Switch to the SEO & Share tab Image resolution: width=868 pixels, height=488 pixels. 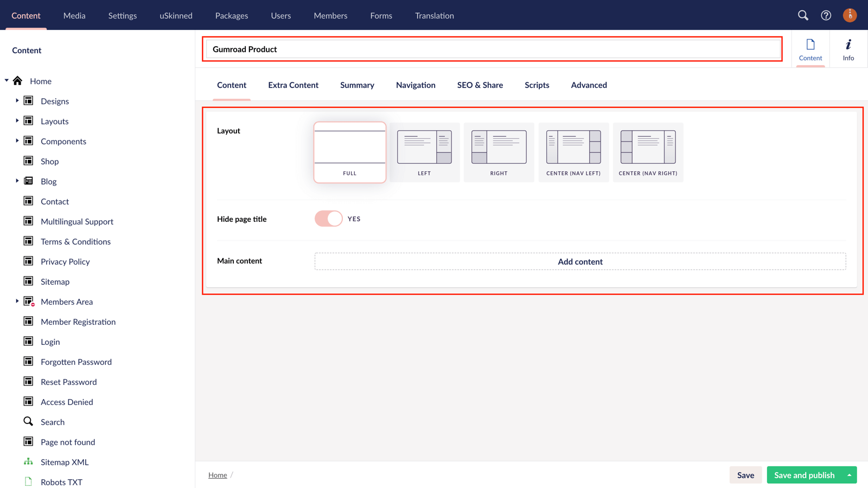pos(480,85)
